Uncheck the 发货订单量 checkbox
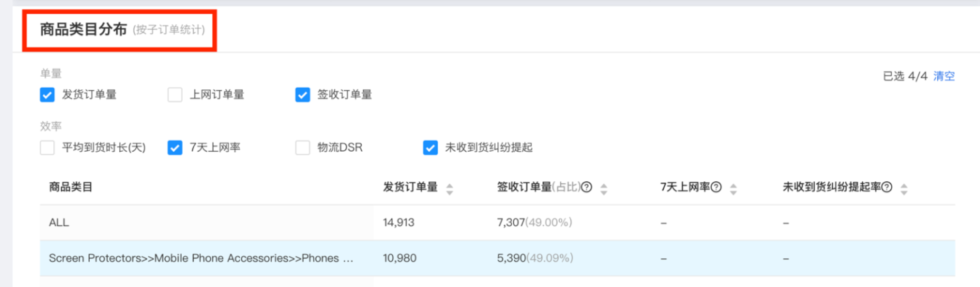980x287 pixels. tap(48, 95)
